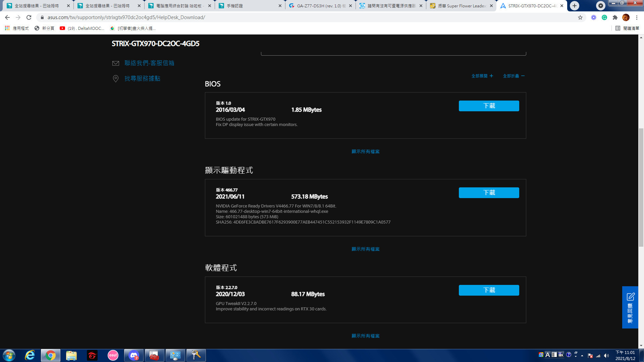Viewport: 644px width, 362px height.
Task: Show all files under 軟體程式
Action: tap(365, 336)
